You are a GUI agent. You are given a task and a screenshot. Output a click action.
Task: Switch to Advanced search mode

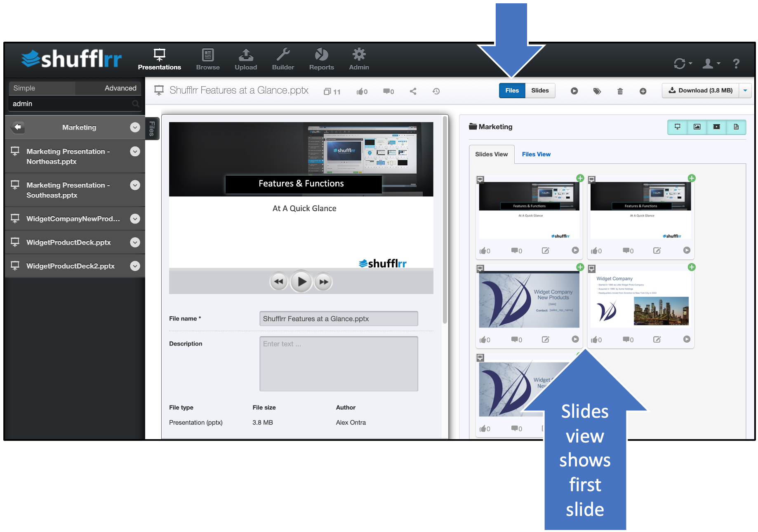108,88
